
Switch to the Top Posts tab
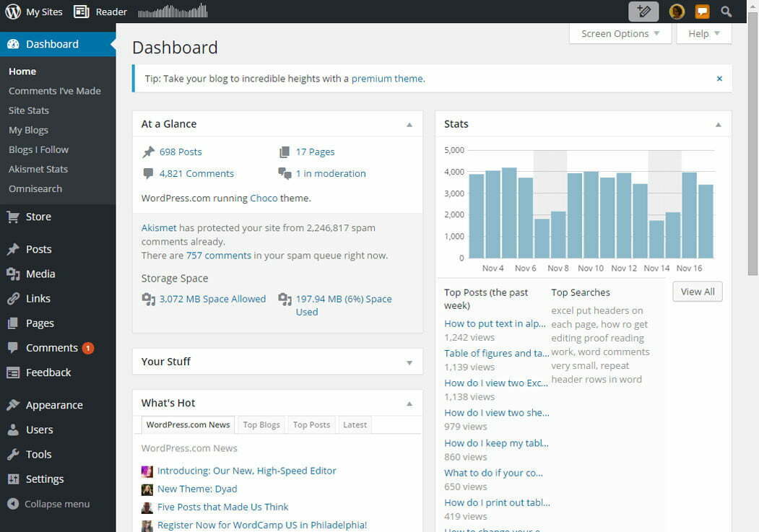311,424
